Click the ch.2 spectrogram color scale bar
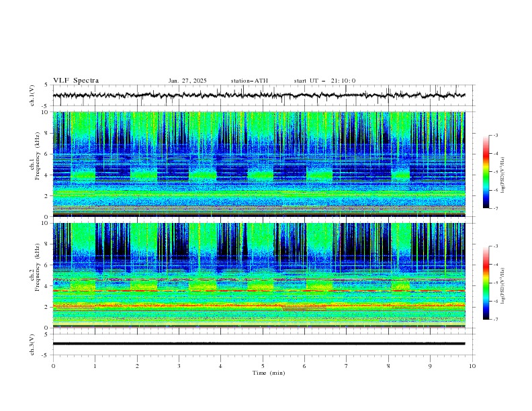 tap(486, 283)
